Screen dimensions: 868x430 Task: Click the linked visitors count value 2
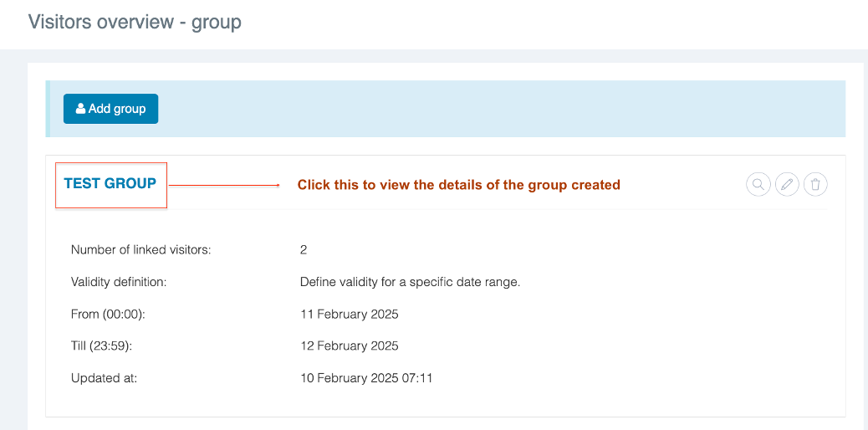(304, 249)
